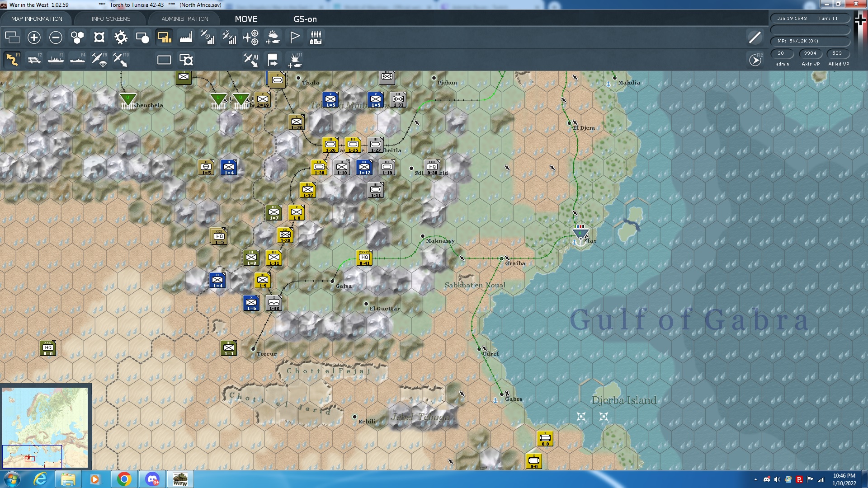868x488 pixels.
Task: Click the WITW game taskbar button
Action: pos(180,479)
